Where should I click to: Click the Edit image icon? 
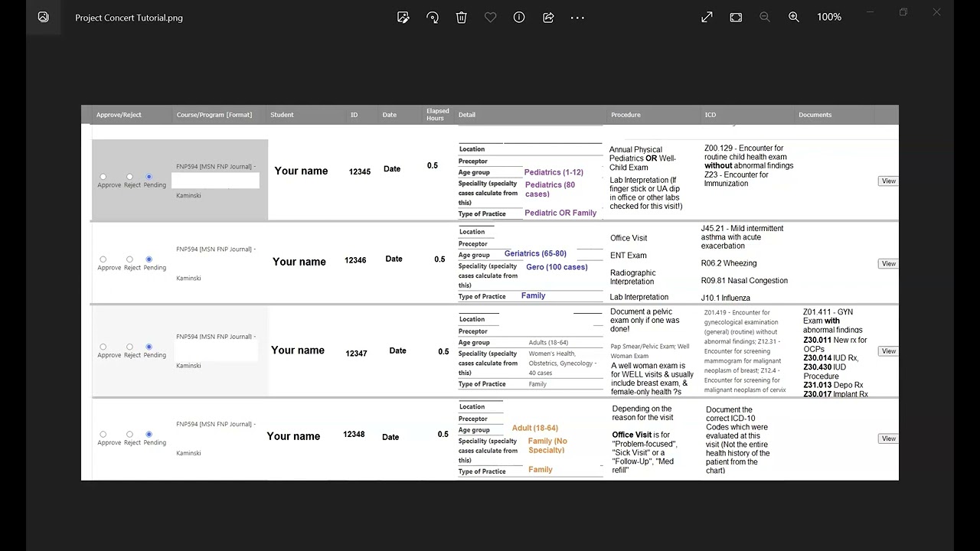403,17
